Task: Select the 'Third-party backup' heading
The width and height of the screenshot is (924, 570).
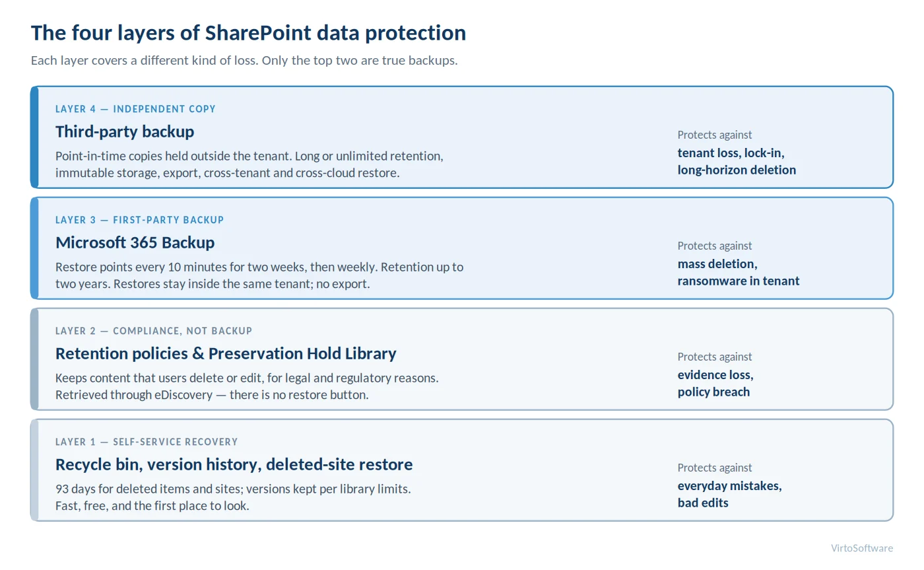Action: point(125,131)
